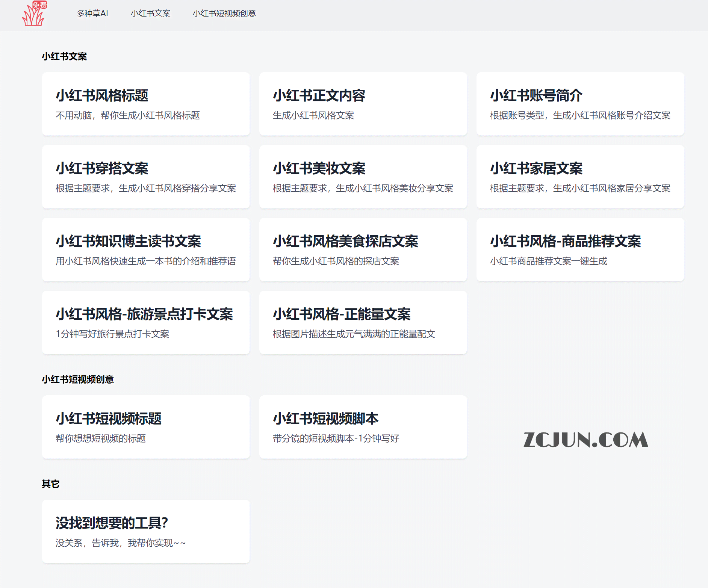Viewport: 708px width, 588px height.
Task: Choose 小红书风格-正能量文案 card
Action: pyautogui.click(x=363, y=322)
